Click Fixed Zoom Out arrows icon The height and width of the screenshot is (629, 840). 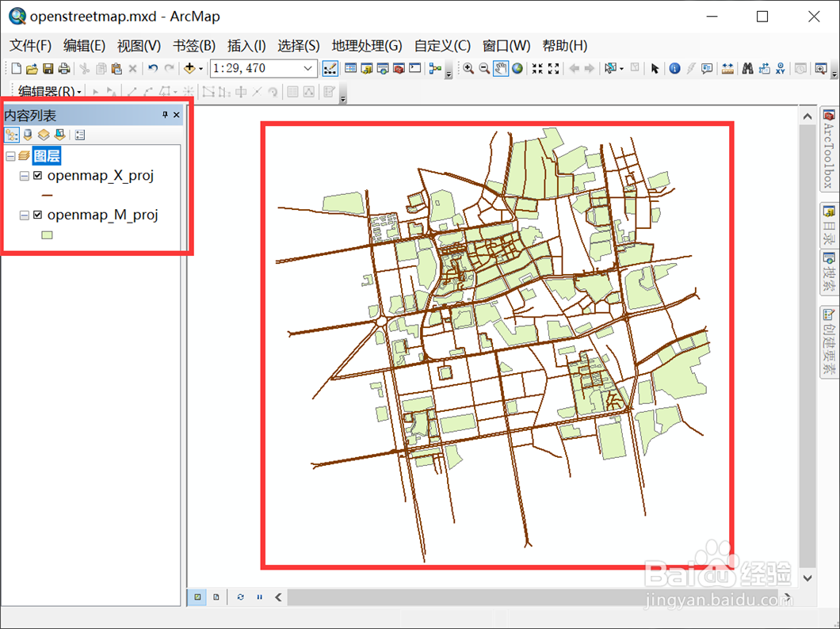[x=553, y=68]
